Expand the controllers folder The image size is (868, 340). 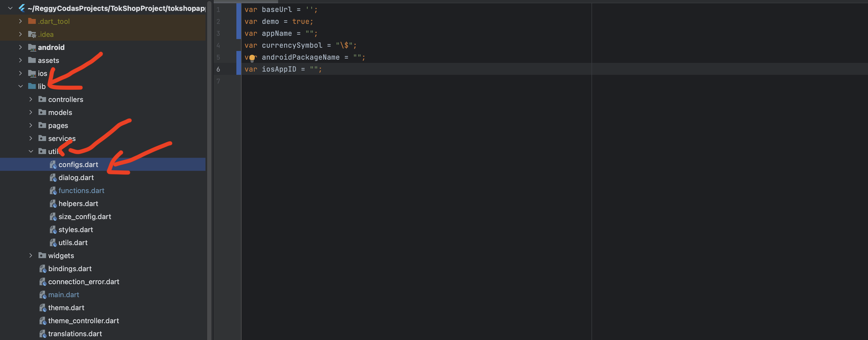[x=31, y=100]
